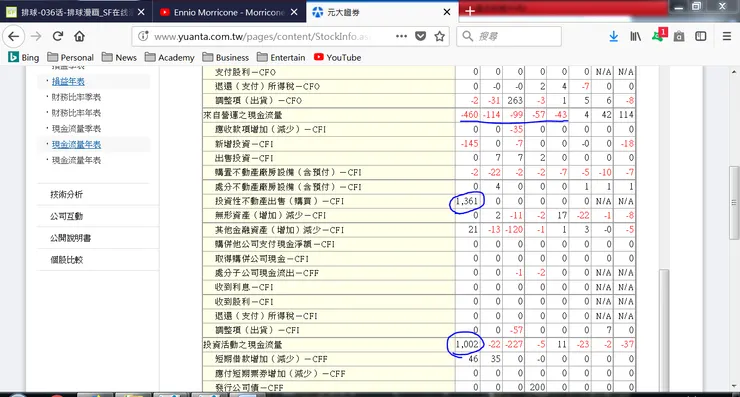Open the underlined 現金流量年表 link
The width and height of the screenshot is (740, 397).
click(x=76, y=144)
